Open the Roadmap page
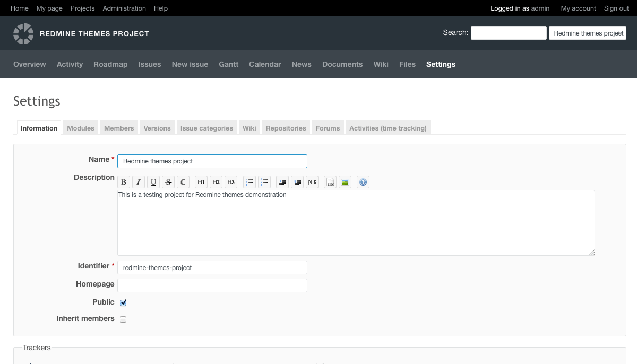Screen dimensions: 637x364 [x=110, y=64]
